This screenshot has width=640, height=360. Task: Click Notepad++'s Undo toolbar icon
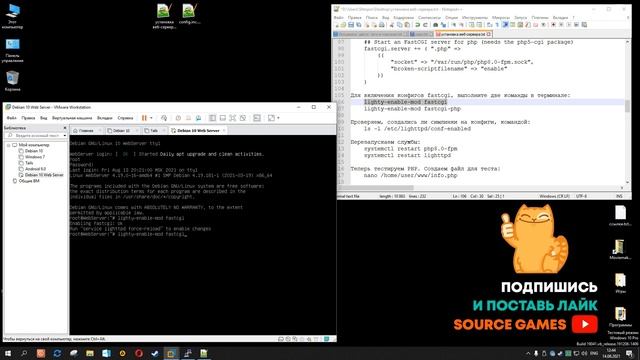click(x=417, y=25)
